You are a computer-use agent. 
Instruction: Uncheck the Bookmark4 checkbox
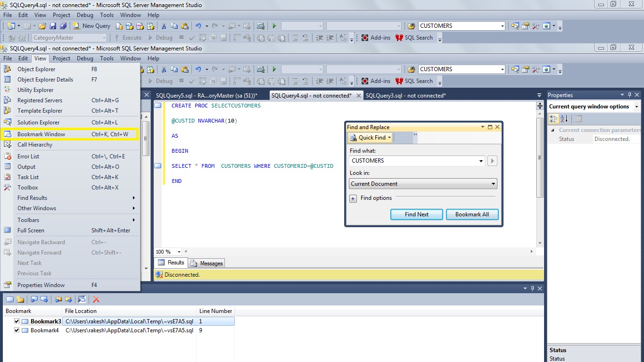coord(16,330)
